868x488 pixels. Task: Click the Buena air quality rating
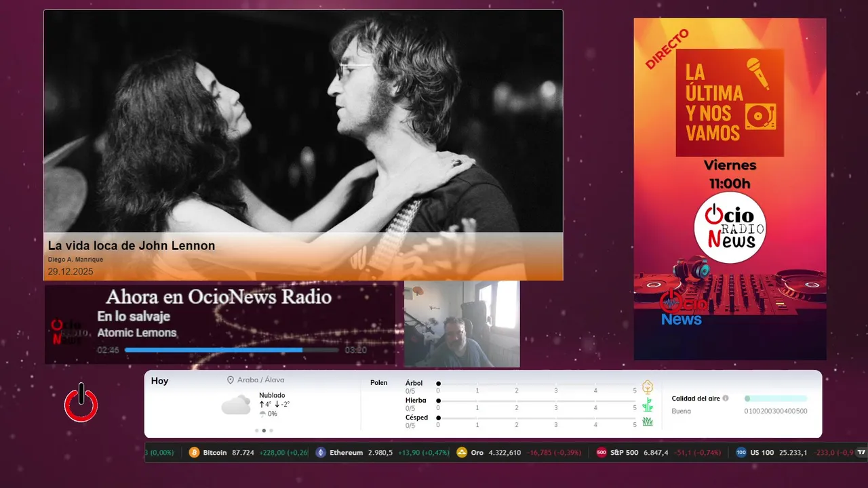682,411
